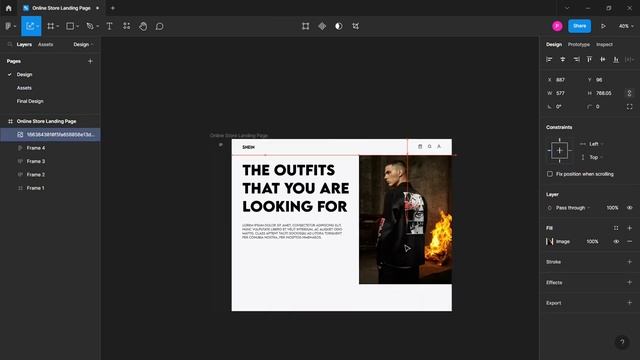This screenshot has width=640, height=360.
Task: Add a new fill with plus
Action: (629, 228)
